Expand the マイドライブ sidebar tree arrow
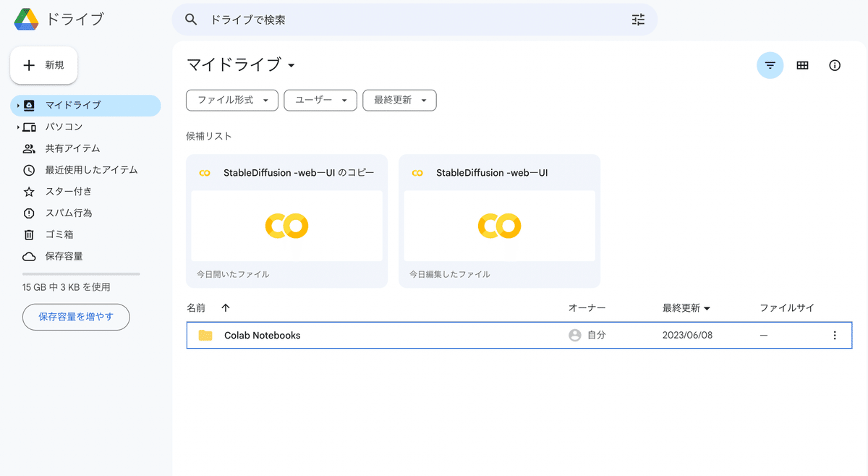This screenshot has height=476, width=868. click(x=18, y=106)
